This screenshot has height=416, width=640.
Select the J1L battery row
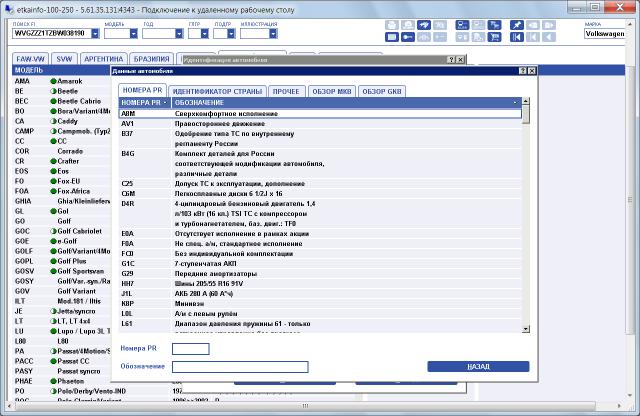pos(320,294)
